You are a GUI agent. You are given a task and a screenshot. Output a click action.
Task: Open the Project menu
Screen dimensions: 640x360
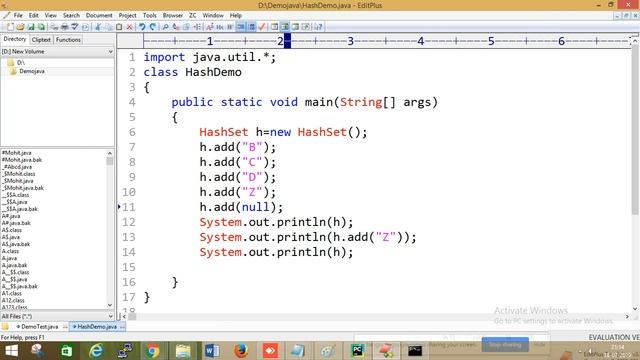[x=127, y=16]
